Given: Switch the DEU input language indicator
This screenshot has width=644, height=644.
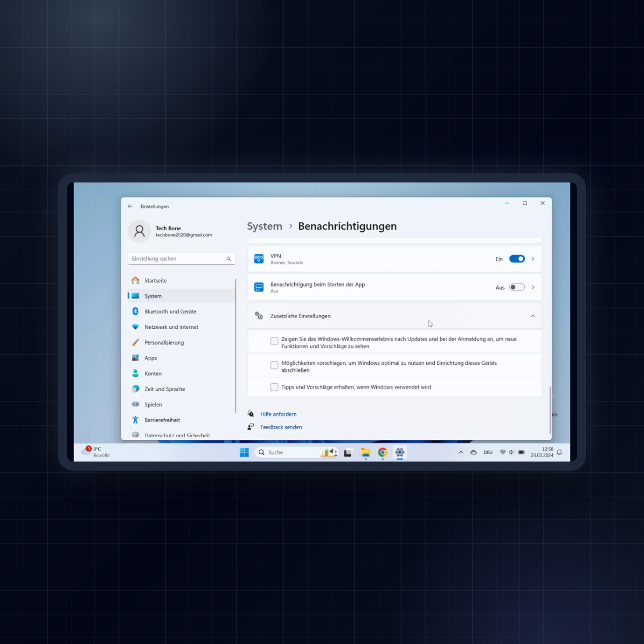Looking at the screenshot, I should tap(488, 452).
